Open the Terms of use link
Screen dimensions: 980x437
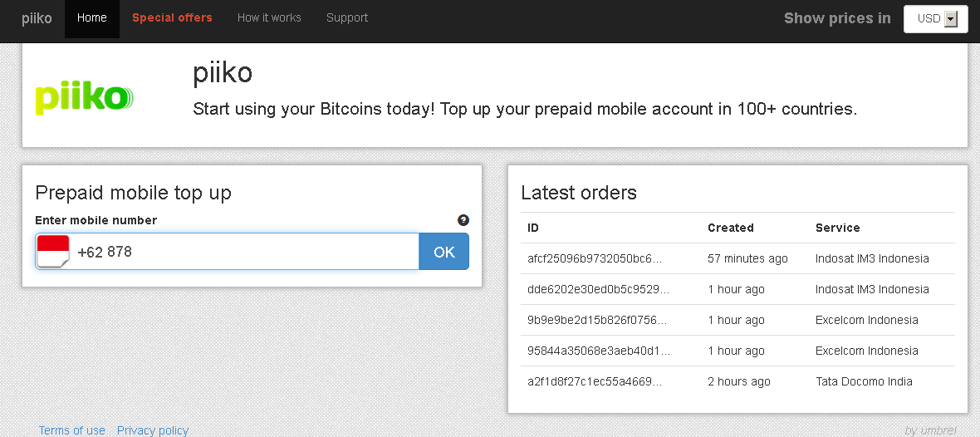pos(72,430)
